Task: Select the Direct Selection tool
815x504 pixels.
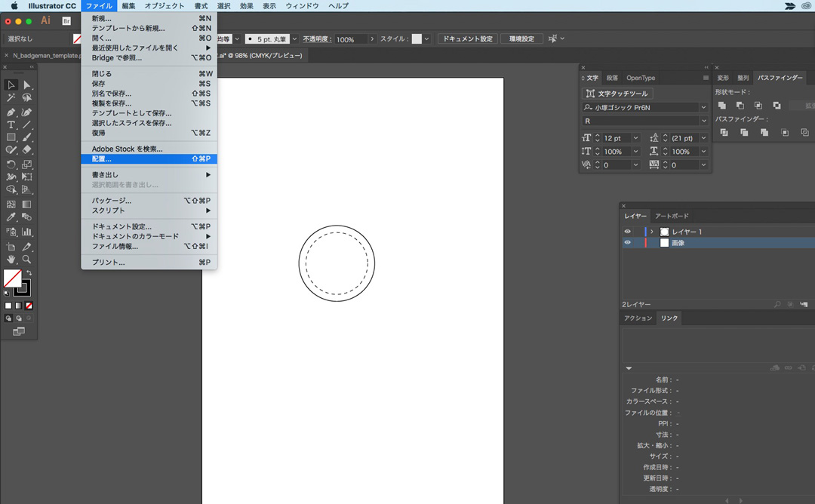Action: [x=26, y=85]
